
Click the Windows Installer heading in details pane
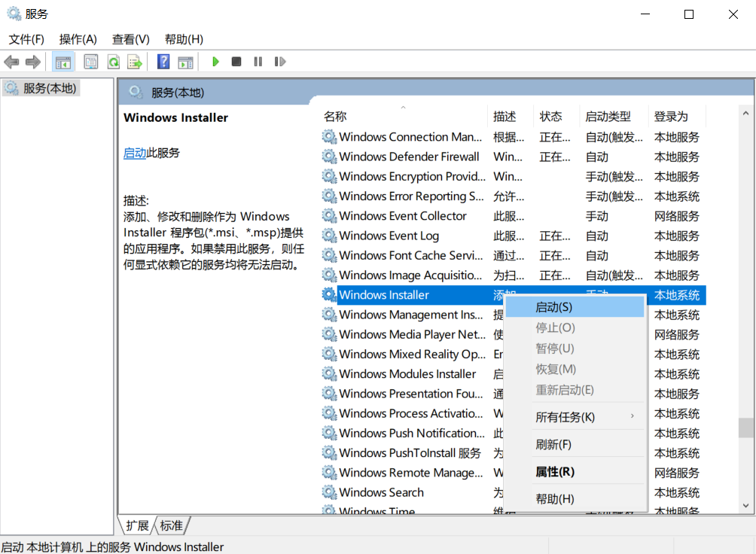pos(175,117)
